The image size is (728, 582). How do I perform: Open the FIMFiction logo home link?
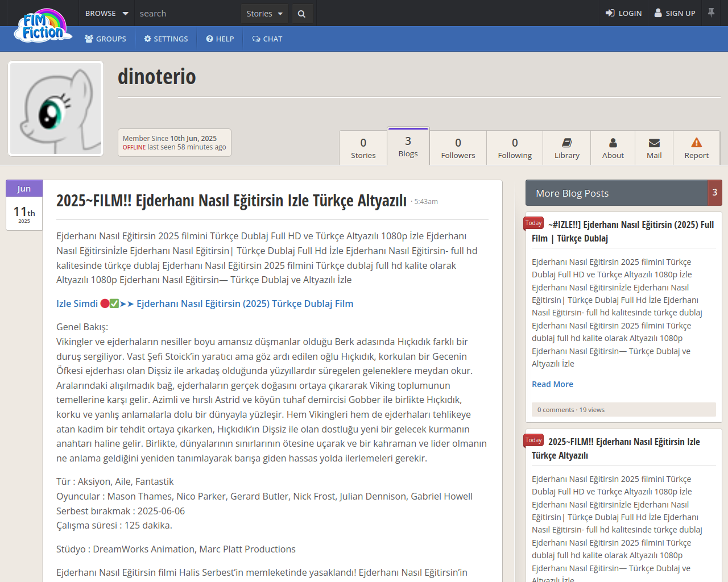[43, 26]
